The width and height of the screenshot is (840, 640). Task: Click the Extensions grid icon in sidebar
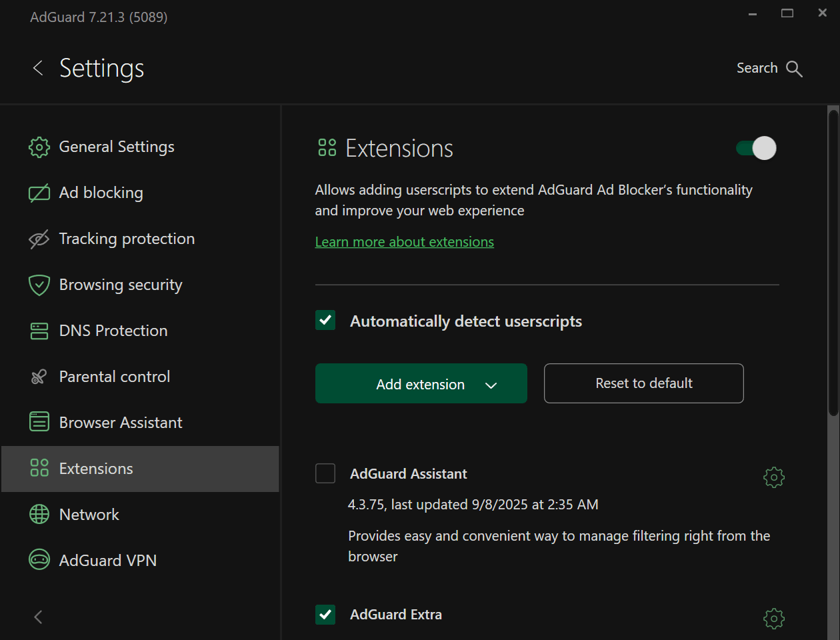pyautogui.click(x=39, y=468)
